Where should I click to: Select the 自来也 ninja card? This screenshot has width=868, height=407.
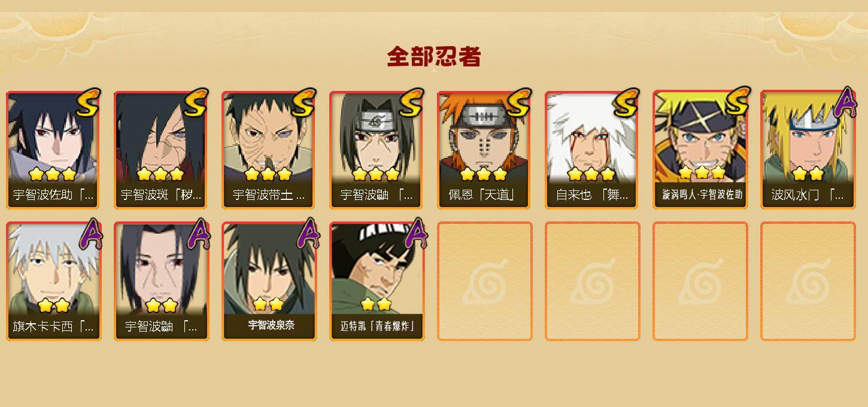click(x=593, y=150)
